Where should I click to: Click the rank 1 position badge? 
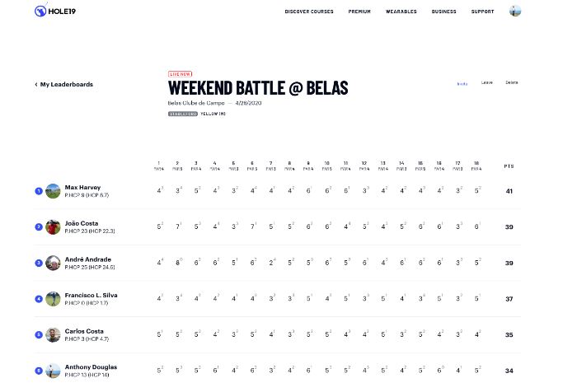click(39, 191)
